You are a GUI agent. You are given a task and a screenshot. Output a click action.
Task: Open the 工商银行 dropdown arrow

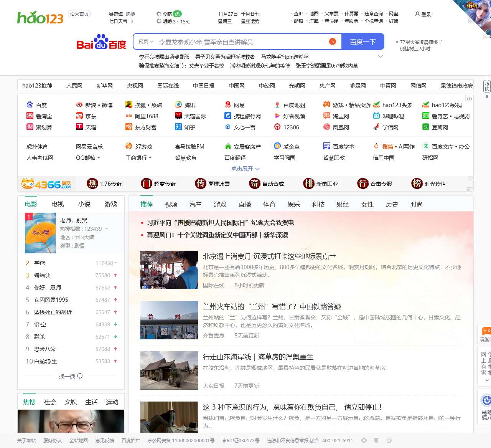click(150, 157)
